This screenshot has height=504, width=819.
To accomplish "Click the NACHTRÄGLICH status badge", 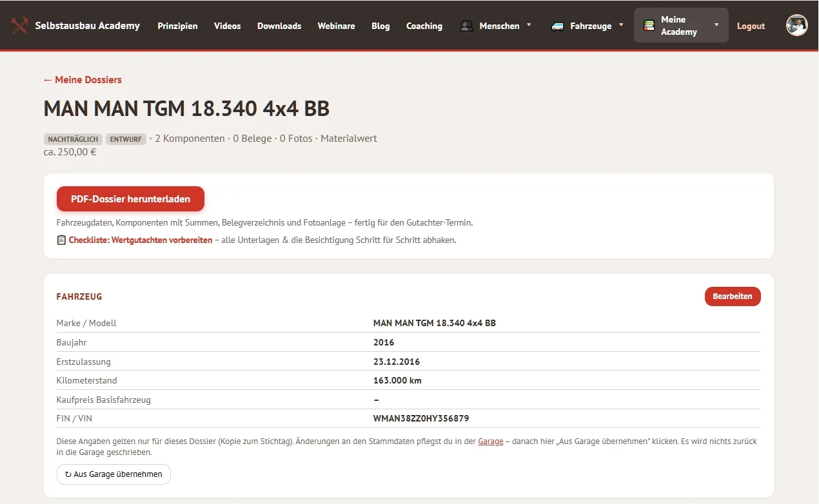I will tap(73, 139).
